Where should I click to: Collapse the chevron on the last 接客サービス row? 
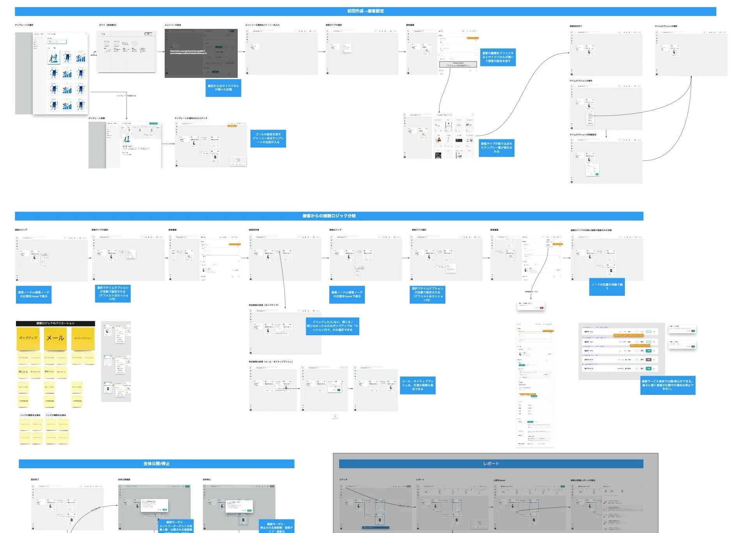tap(654, 368)
